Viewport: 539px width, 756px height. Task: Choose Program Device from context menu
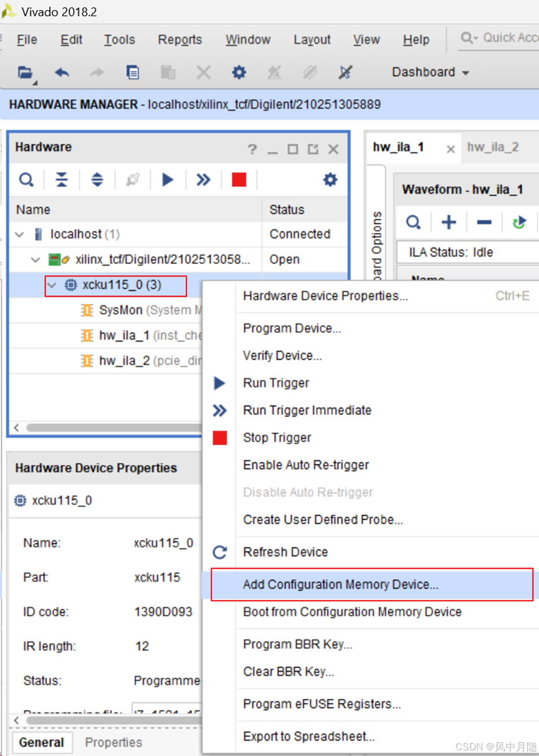click(x=370, y=328)
